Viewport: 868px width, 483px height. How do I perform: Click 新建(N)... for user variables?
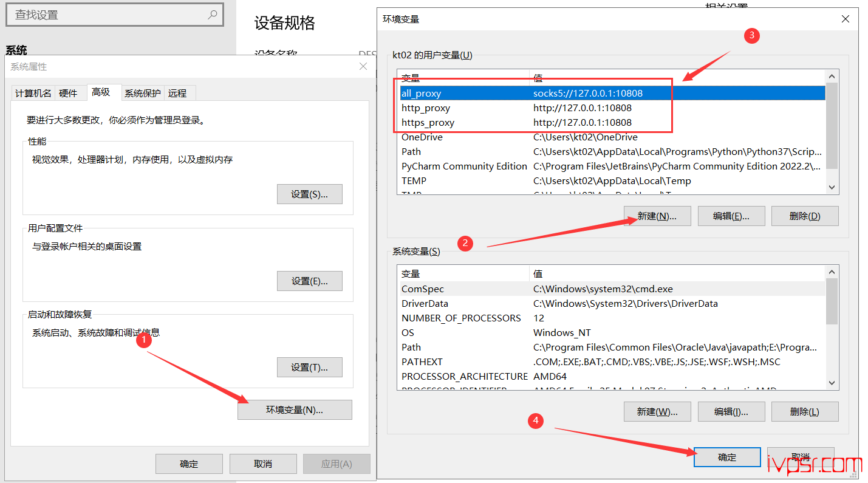click(x=657, y=216)
